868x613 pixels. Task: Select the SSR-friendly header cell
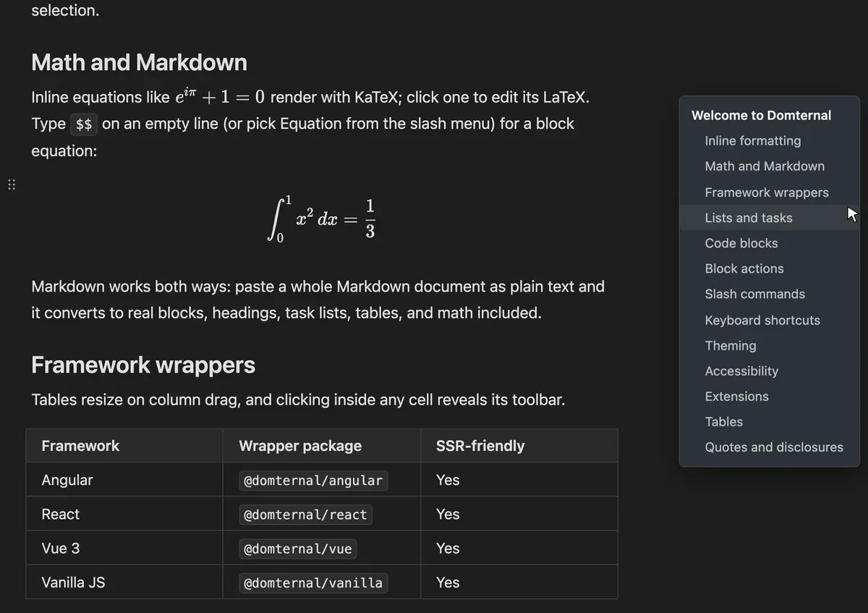pos(519,446)
